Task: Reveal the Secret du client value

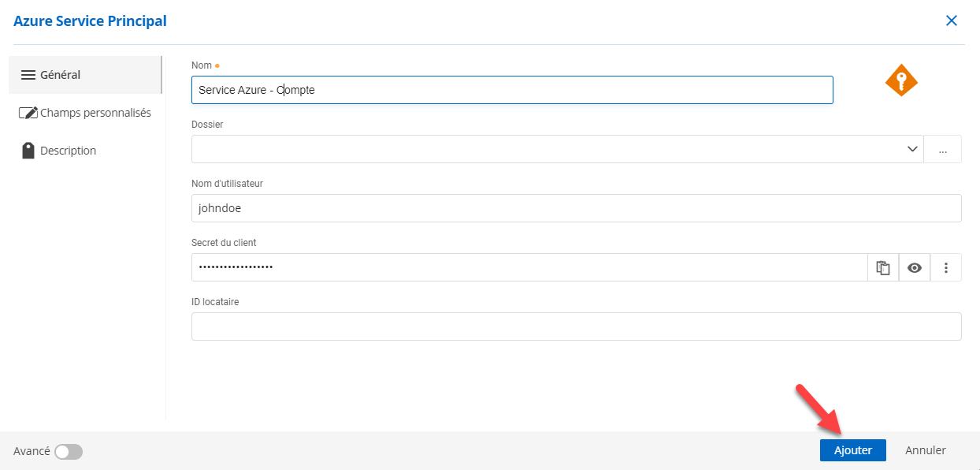Action: coord(915,267)
